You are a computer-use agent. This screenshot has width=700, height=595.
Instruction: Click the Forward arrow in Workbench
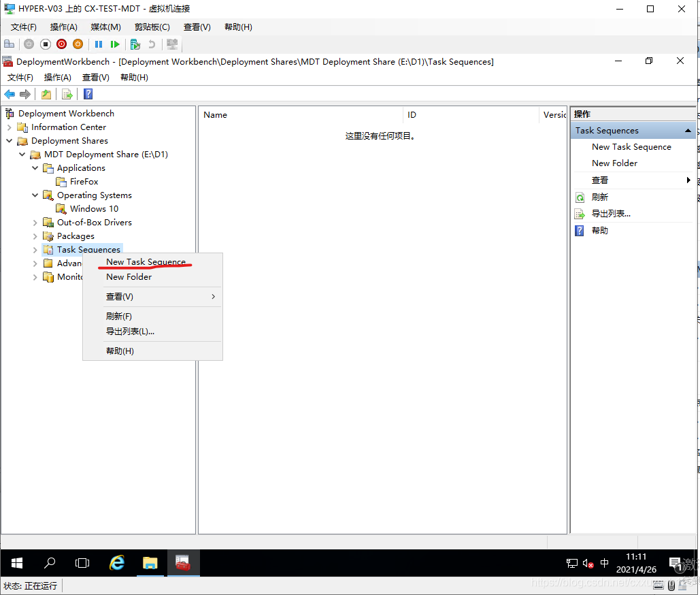pos(25,94)
